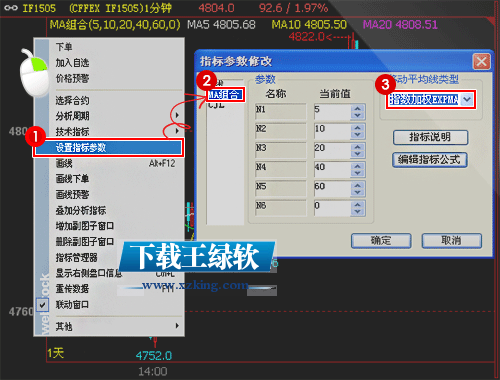Click the N2 value field showing 10
Screen dimensions: 500x380
click(332, 130)
